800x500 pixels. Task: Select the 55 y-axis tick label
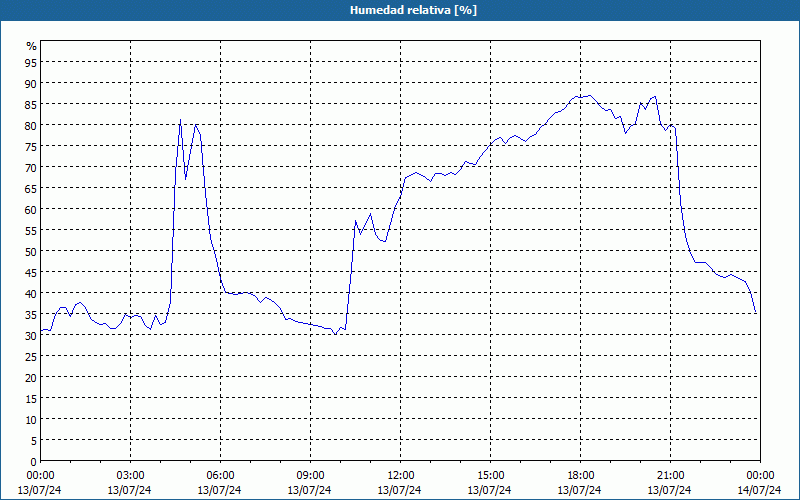click(31, 231)
